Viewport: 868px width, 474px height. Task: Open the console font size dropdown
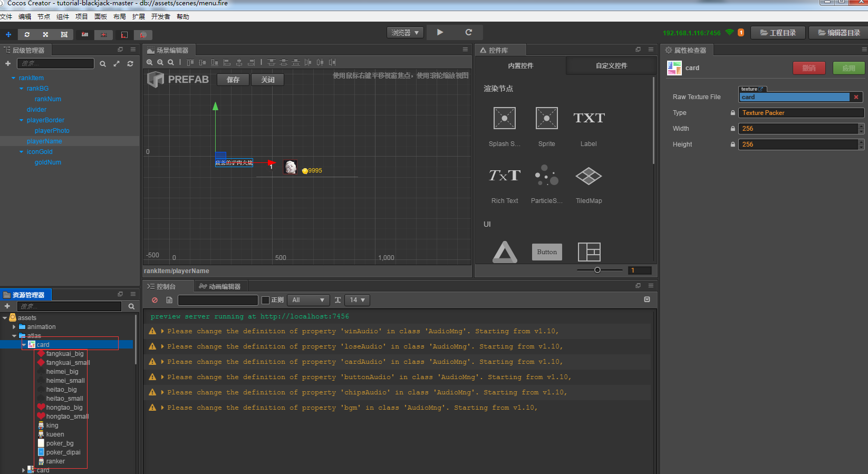coord(357,300)
